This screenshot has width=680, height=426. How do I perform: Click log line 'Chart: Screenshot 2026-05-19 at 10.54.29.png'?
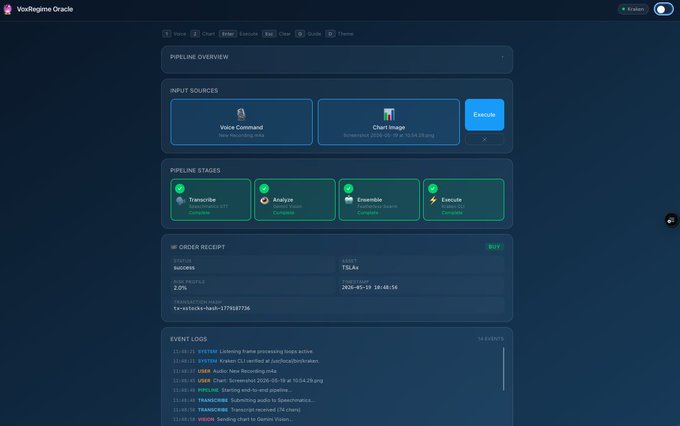pyautogui.click(x=268, y=380)
